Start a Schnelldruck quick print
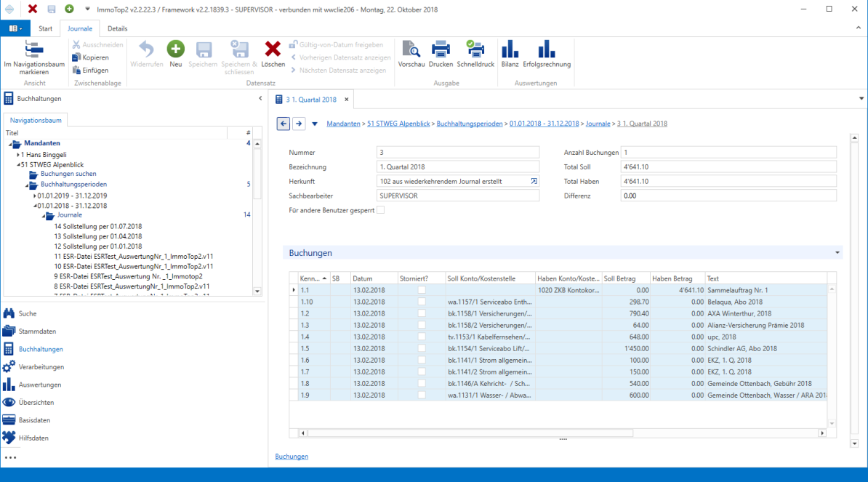The image size is (868, 482). pos(475,49)
